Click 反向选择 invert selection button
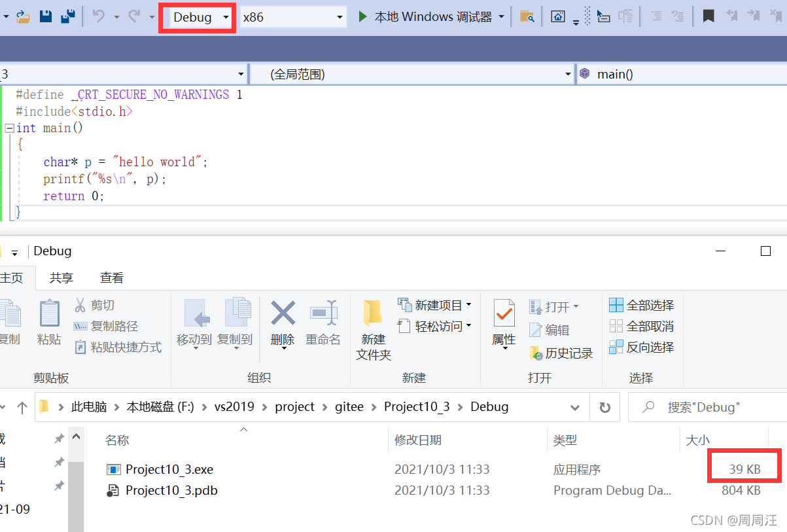The image size is (787, 532). [642, 347]
